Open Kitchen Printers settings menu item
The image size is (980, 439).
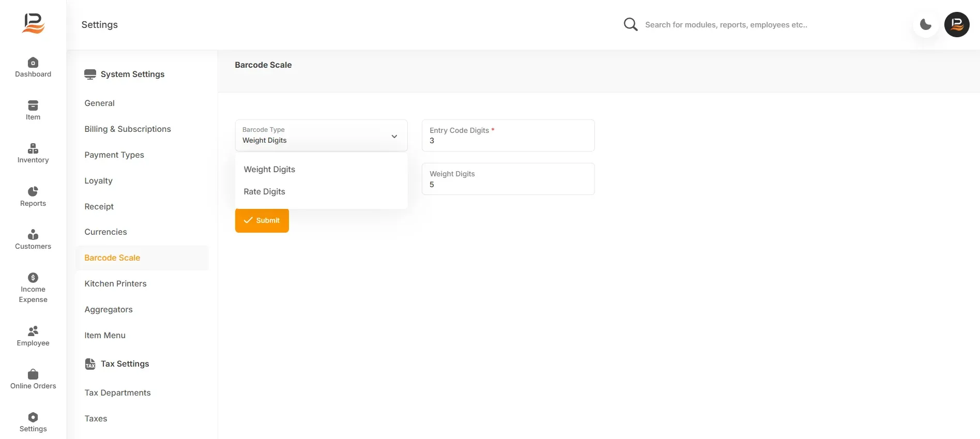tap(115, 283)
